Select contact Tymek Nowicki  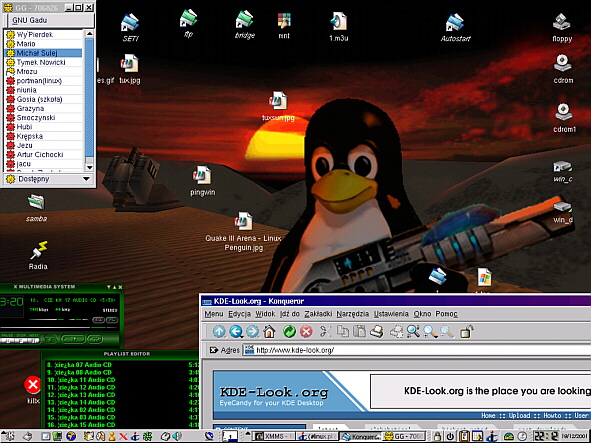tap(43, 62)
